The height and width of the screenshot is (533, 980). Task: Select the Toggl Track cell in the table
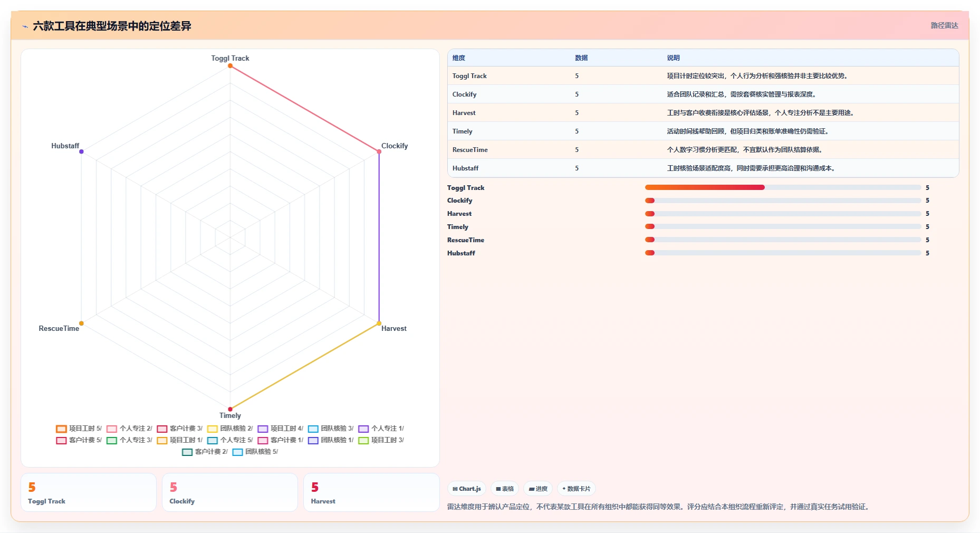coord(469,76)
